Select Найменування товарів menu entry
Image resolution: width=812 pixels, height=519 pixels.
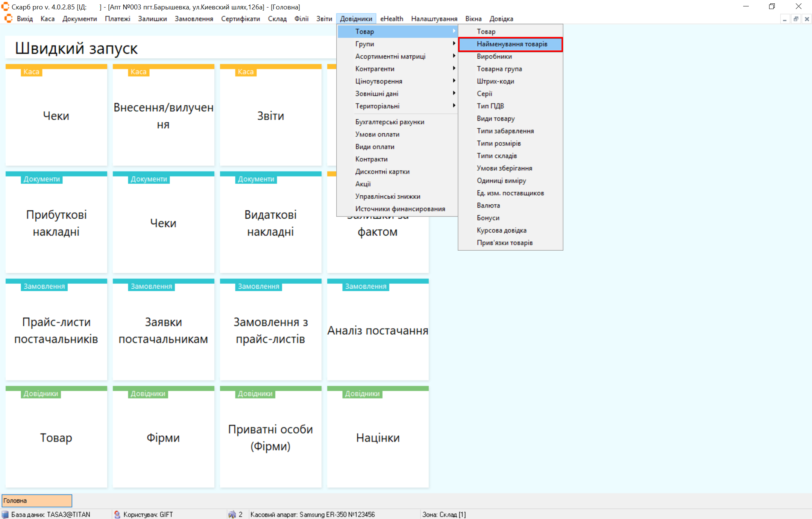pyautogui.click(x=511, y=44)
